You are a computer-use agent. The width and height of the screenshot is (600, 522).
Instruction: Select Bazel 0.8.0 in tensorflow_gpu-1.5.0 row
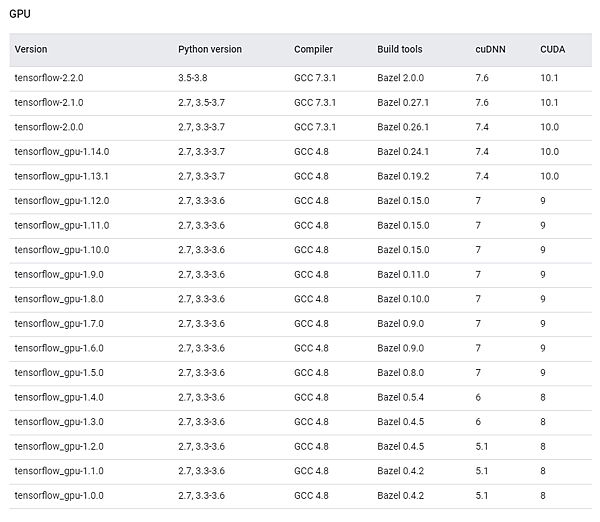400,373
